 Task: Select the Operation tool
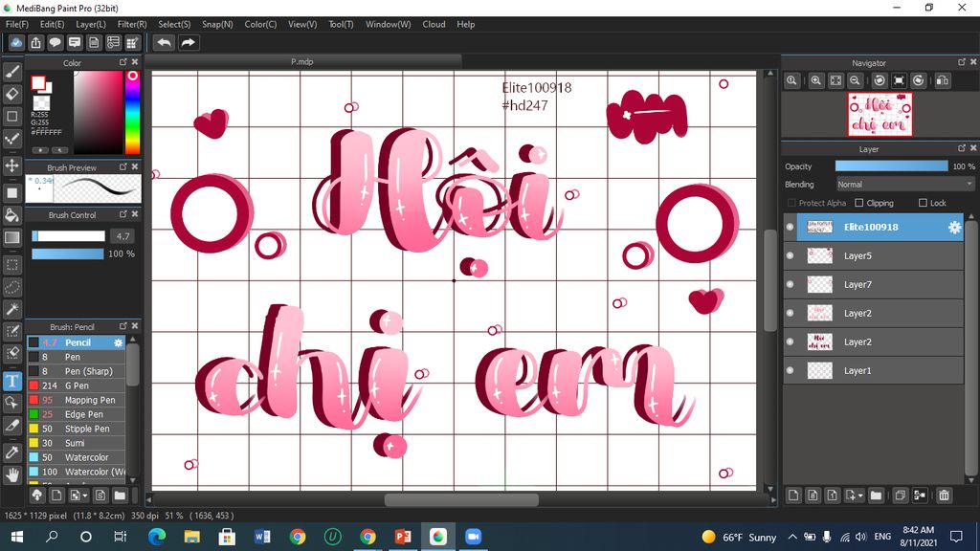pos(11,403)
